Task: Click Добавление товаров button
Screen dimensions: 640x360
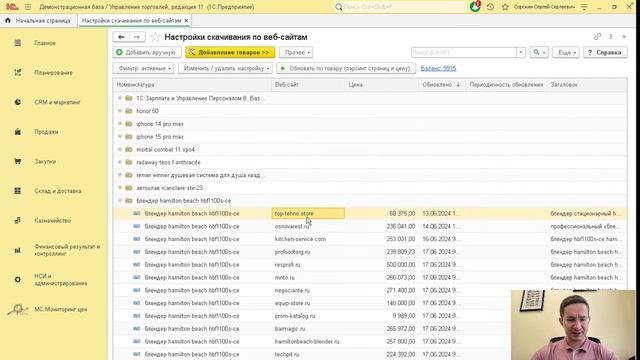Action: tap(230, 52)
